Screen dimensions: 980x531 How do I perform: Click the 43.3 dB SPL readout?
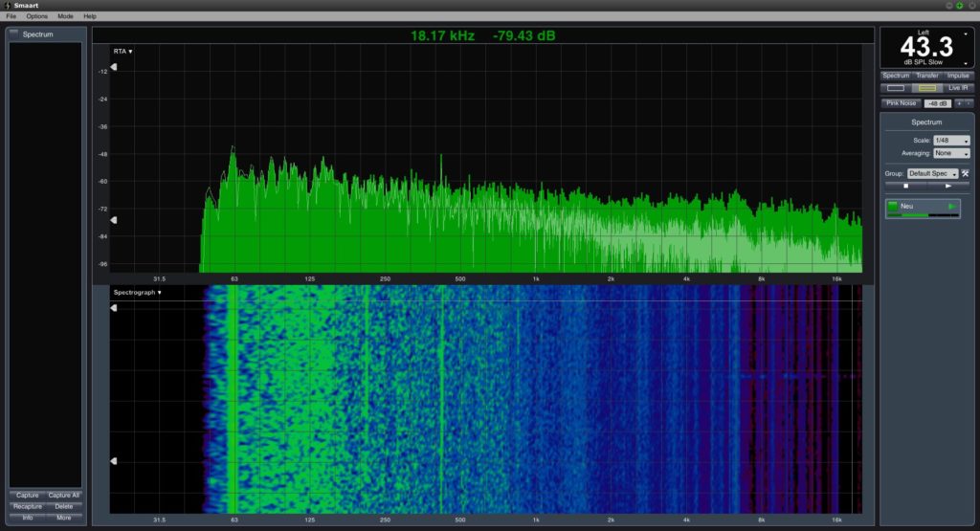pyautogui.click(x=926, y=47)
